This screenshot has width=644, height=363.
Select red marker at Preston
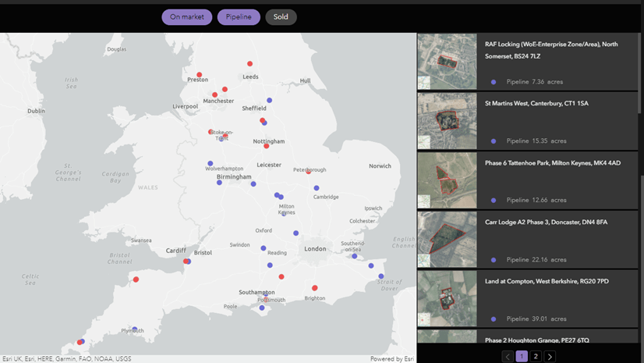pos(199,75)
